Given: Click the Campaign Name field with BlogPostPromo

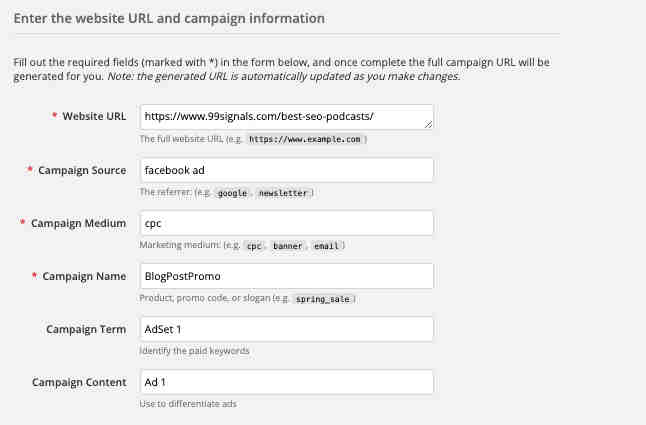Looking at the screenshot, I should click(286, 276).
